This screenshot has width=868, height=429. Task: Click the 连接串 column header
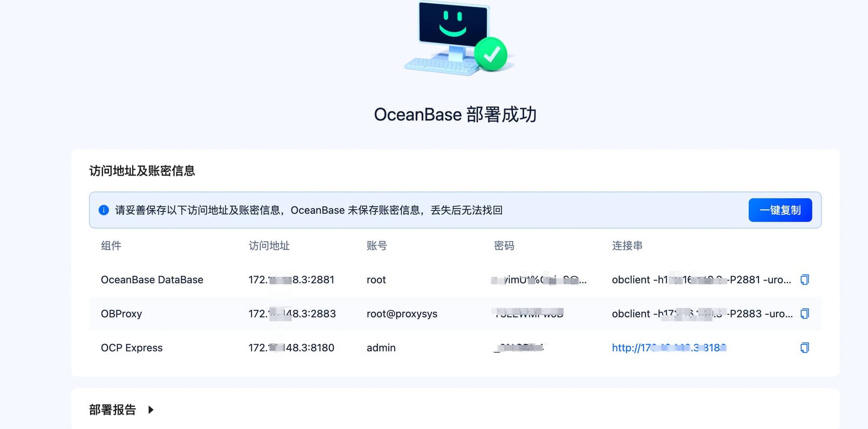[627, 246]
